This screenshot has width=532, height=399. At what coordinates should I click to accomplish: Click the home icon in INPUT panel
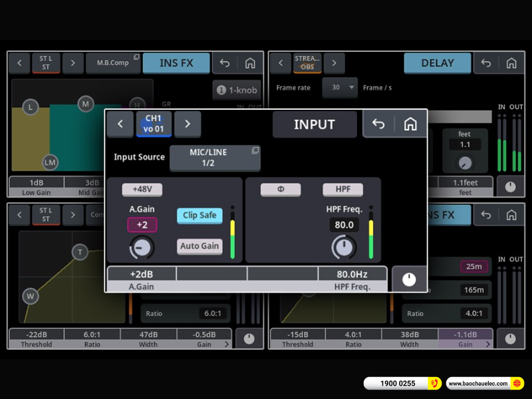click(x=410, y=124)
